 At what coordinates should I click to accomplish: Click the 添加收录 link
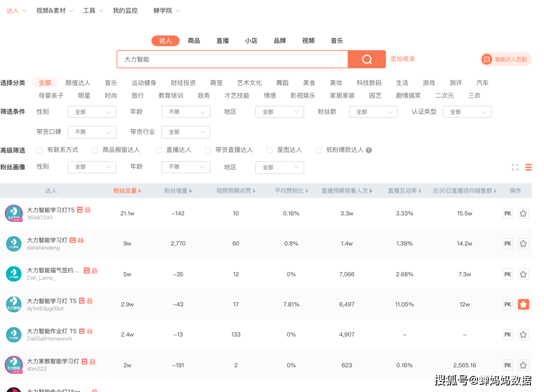coord(402,59)
